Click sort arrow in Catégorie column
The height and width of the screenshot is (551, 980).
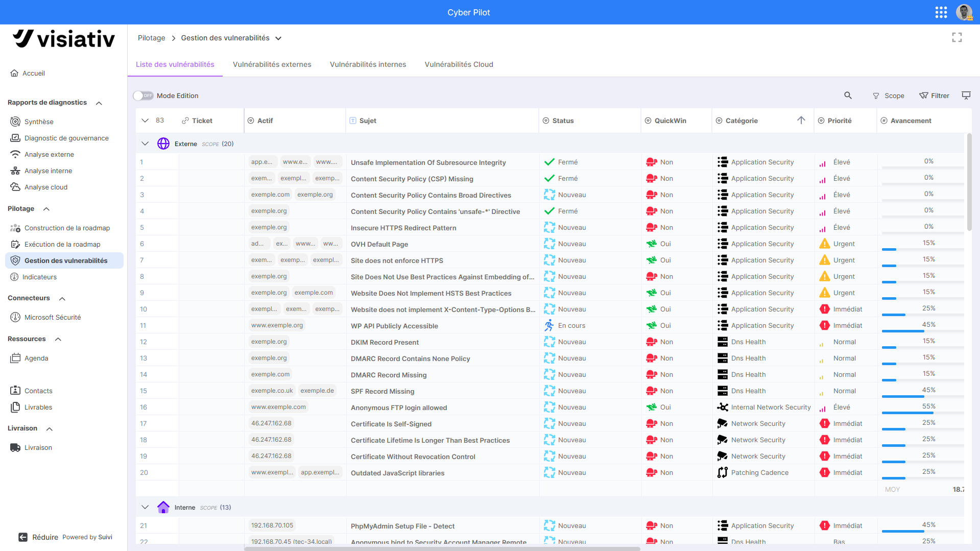pos(801,121)
